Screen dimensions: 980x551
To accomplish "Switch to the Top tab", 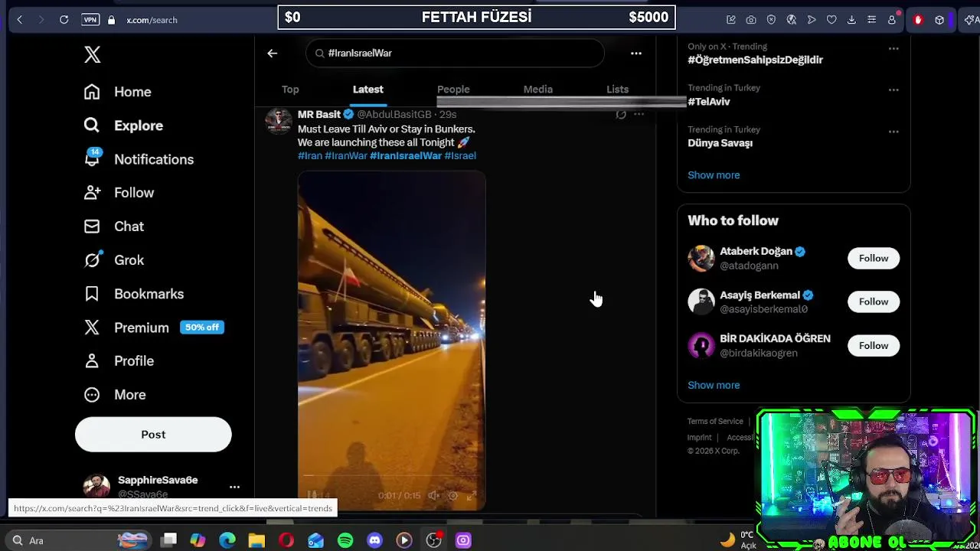I will coord(290,90).
